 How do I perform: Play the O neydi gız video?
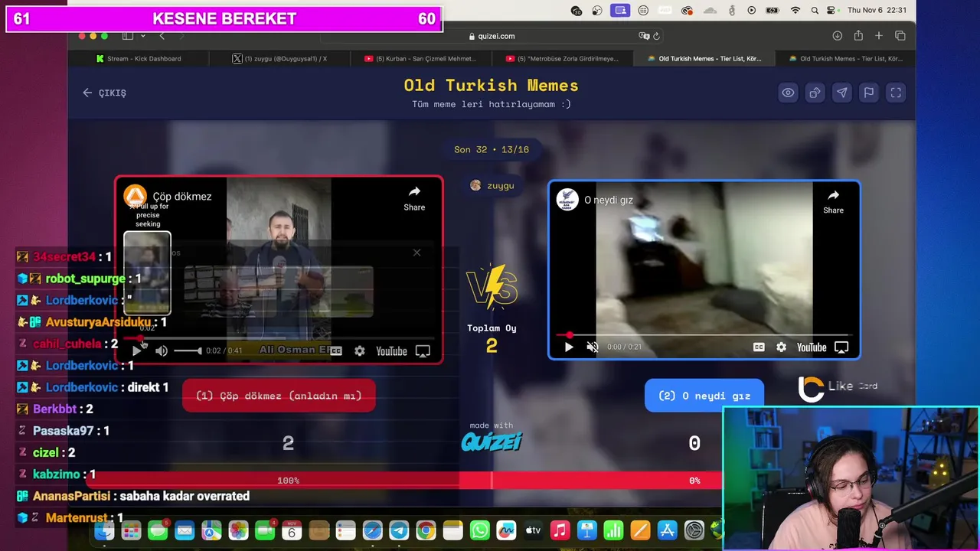[x=569, y=347]
